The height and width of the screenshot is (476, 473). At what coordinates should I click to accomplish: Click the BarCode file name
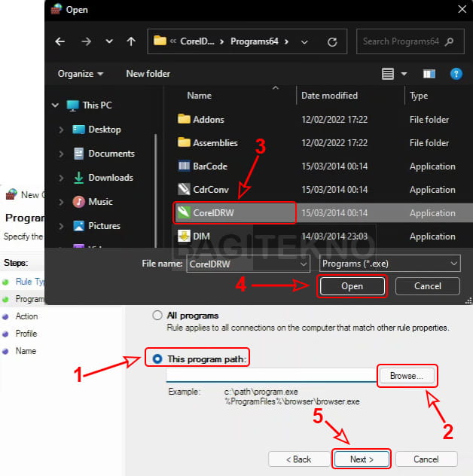coord(210,166)
